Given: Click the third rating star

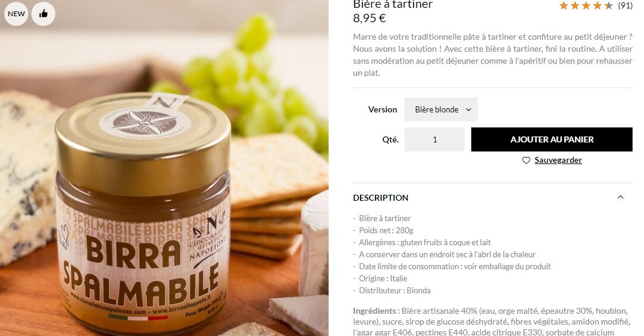Looking at the screenshot, I should pos(586,6).
